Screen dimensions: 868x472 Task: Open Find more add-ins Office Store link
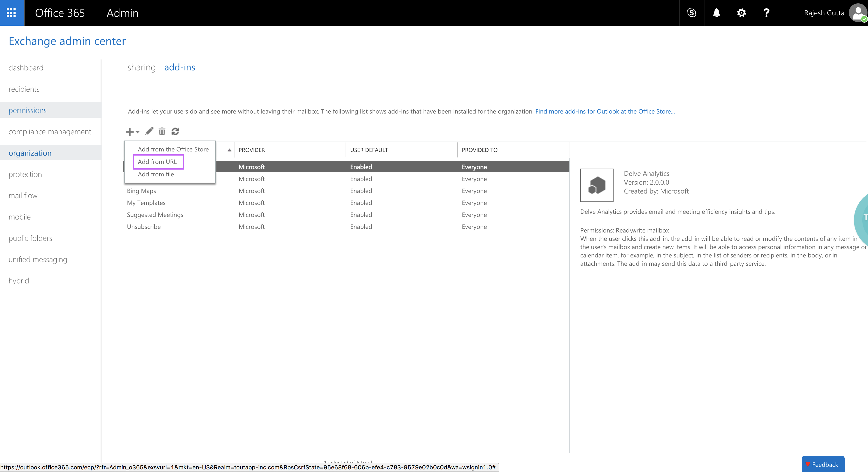(x=605, y=111)
